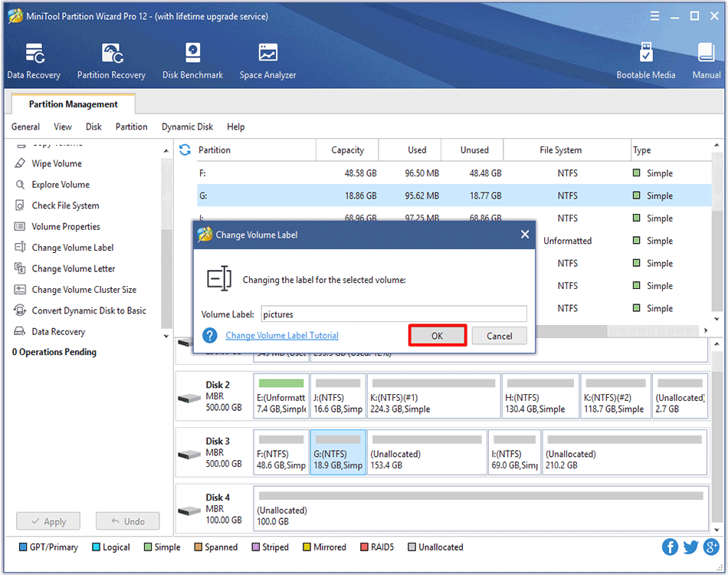Sort by Type column header
Viewport: 728px width, 575px height.
(x=671, y=149)
